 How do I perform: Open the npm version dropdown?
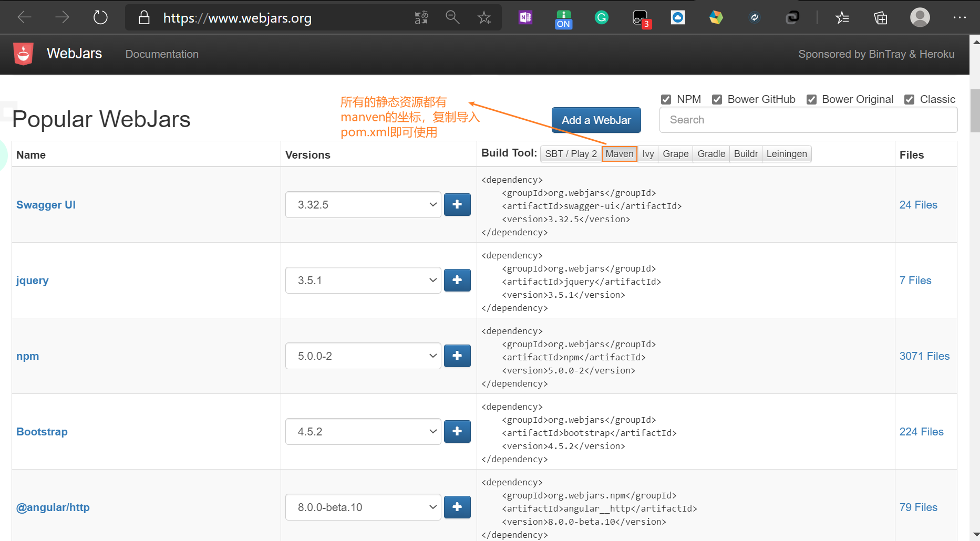tap(363, 356)
